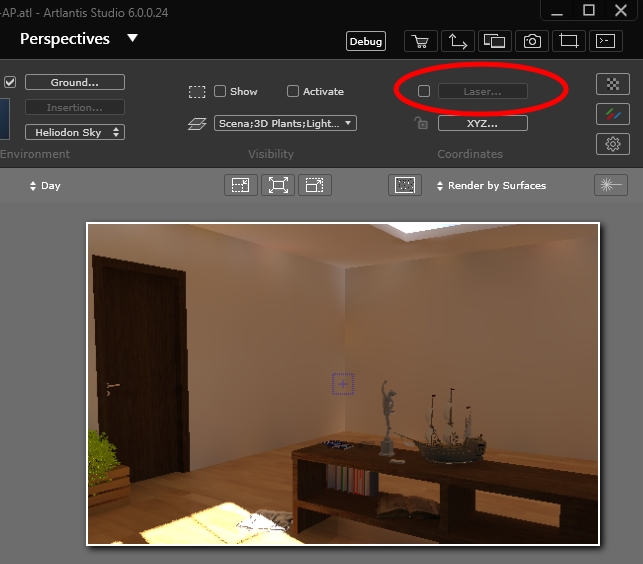Click the dotted render region icon
Viewport: 643px width, 564px height.
pyautogui.click(x=405, y=185)
